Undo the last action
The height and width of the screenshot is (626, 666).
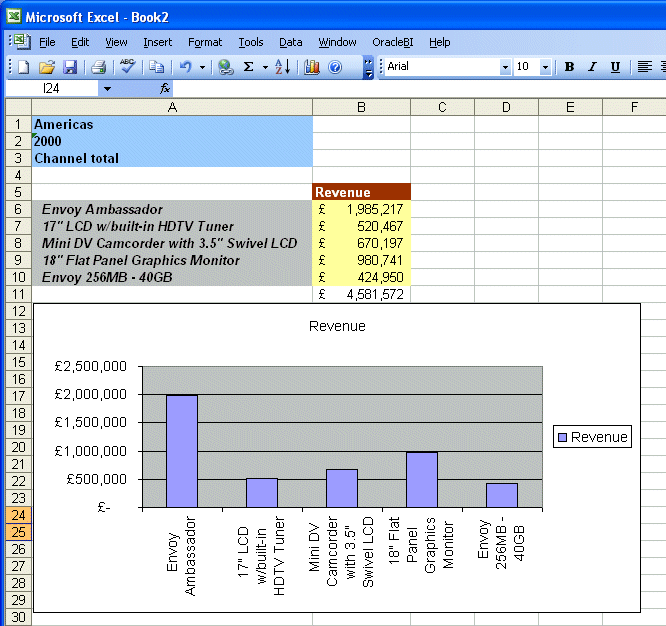[186, 67]
